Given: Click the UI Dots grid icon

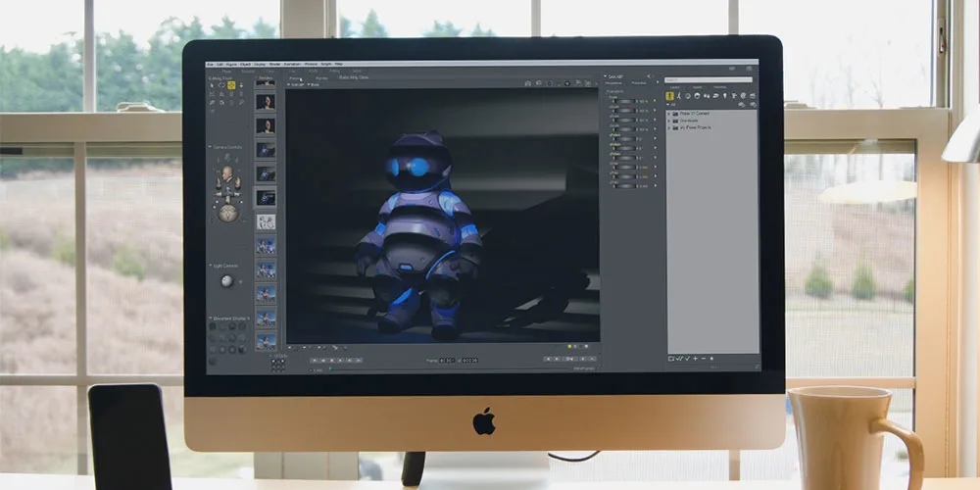Looking at the screenshot, I should click(277, 364).
